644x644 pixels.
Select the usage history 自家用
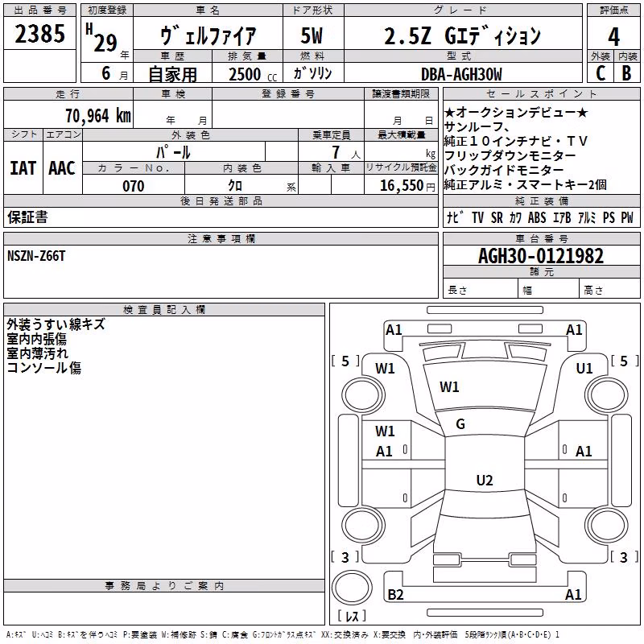point(172,74)
